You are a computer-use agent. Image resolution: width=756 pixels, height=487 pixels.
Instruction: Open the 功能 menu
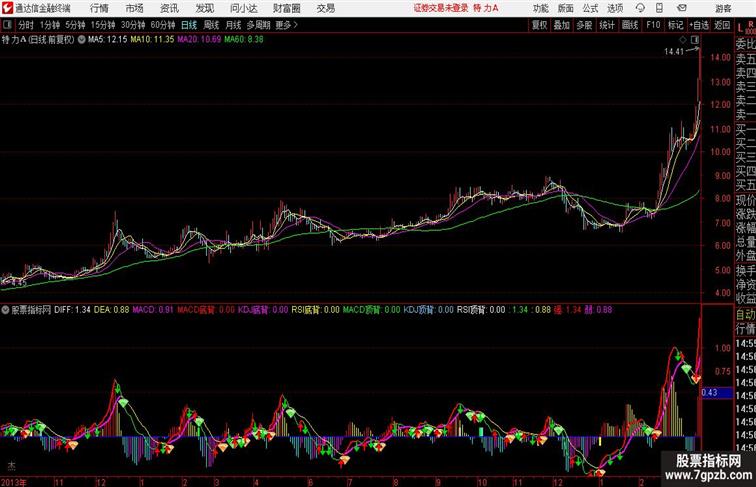click(x=540, y=8)
